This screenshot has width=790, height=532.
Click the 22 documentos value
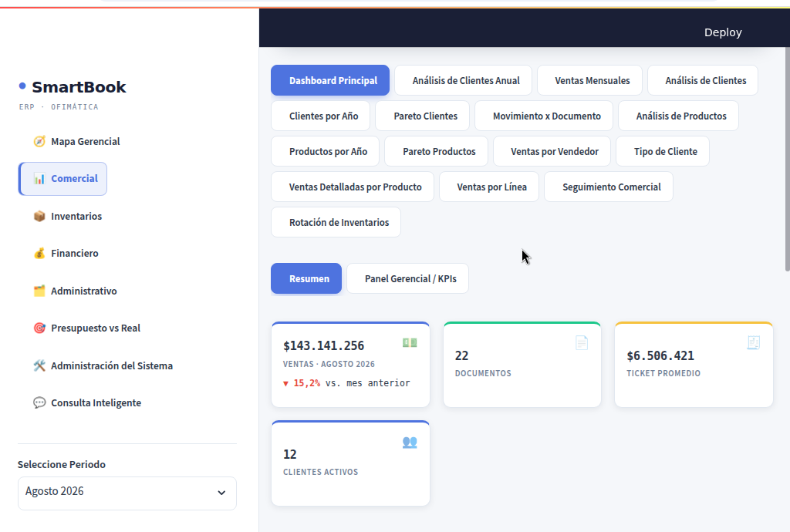pos(461,356)
